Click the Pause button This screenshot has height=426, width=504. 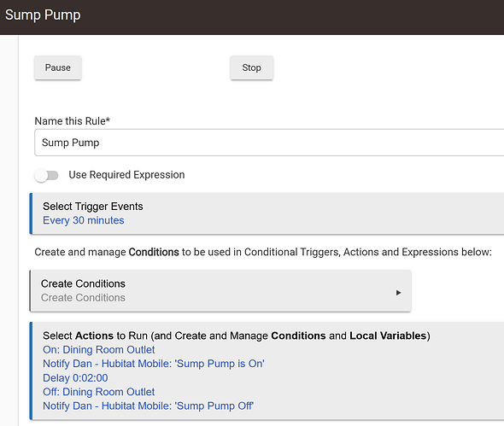pos(58,67)
